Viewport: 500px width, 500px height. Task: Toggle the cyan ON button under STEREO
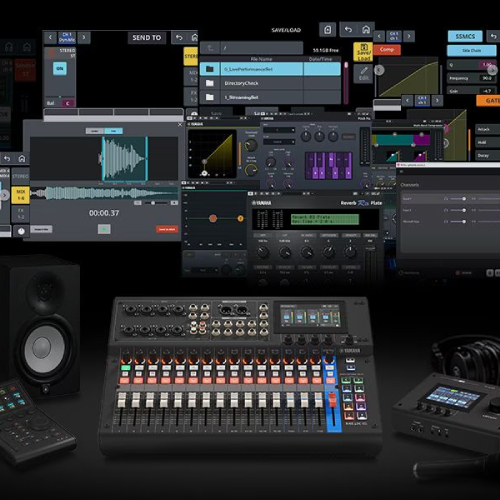point(60,69)
